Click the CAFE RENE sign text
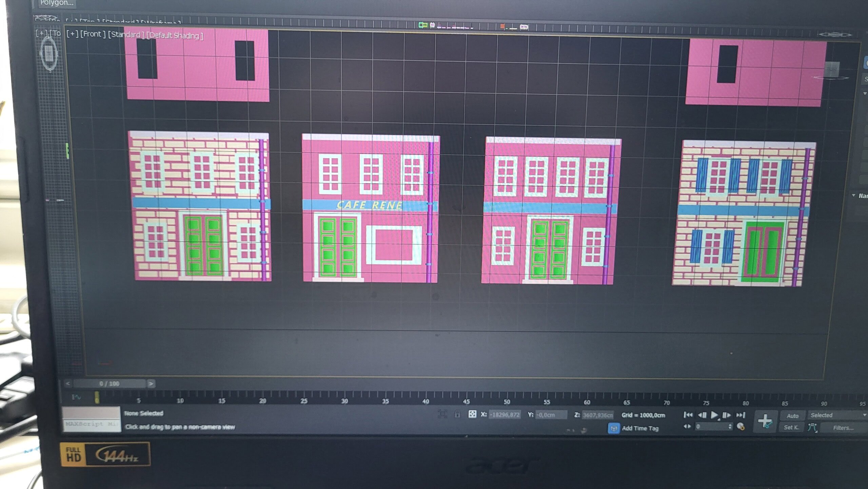The image size is (868, 489). point(369,205)
